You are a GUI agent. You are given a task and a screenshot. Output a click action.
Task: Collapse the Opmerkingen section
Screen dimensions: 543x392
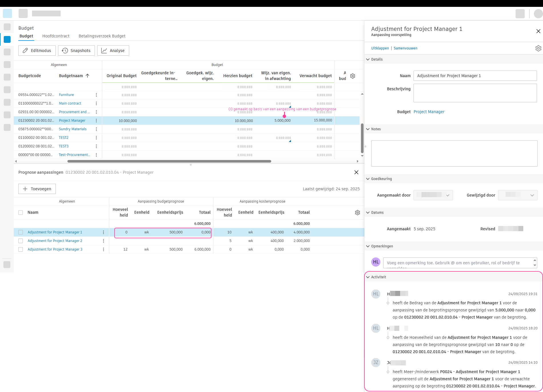368,246
